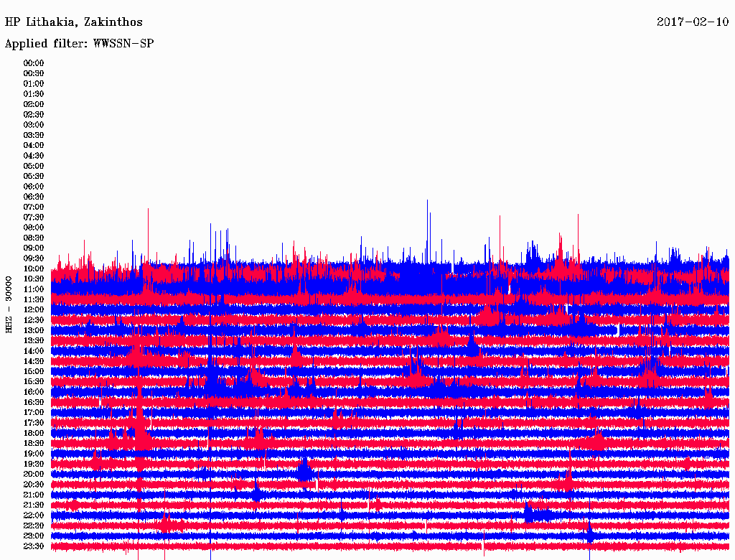Click the 09:30 time label

34,258
